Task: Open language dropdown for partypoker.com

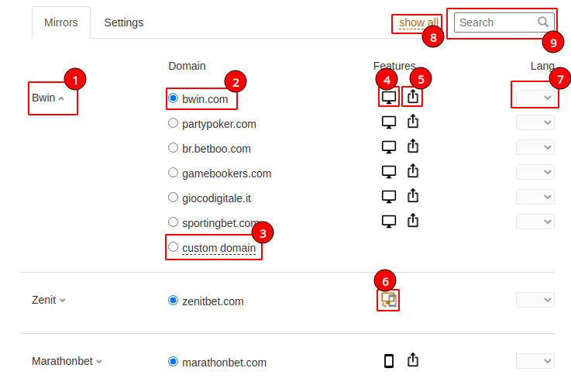Action: (x=535, y=122)
